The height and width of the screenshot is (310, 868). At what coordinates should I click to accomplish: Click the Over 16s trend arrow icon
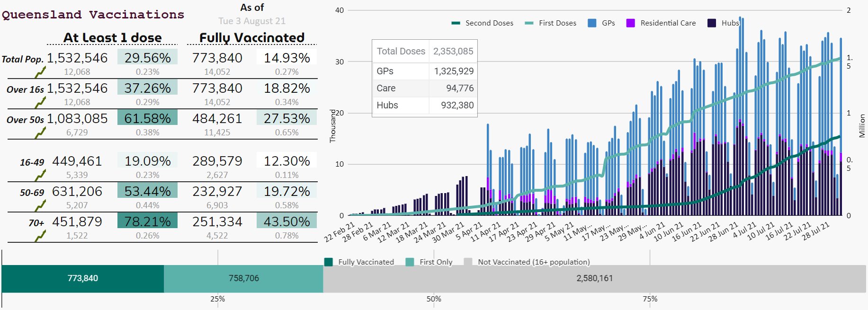coord(41,102)
